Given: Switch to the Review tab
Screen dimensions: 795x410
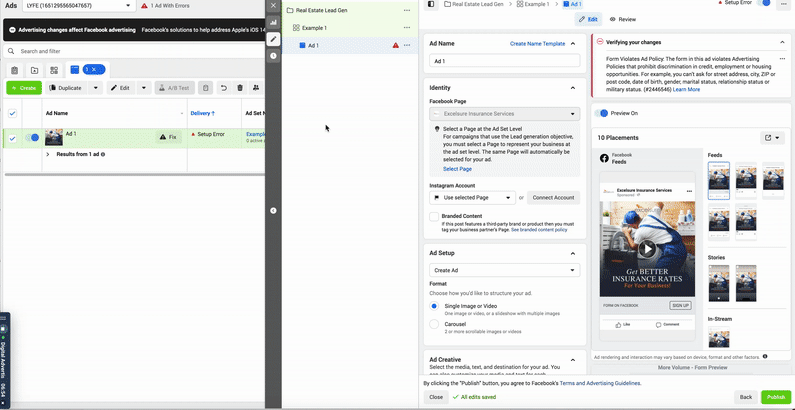Looking at the screenshot, I should pos(621,19).
